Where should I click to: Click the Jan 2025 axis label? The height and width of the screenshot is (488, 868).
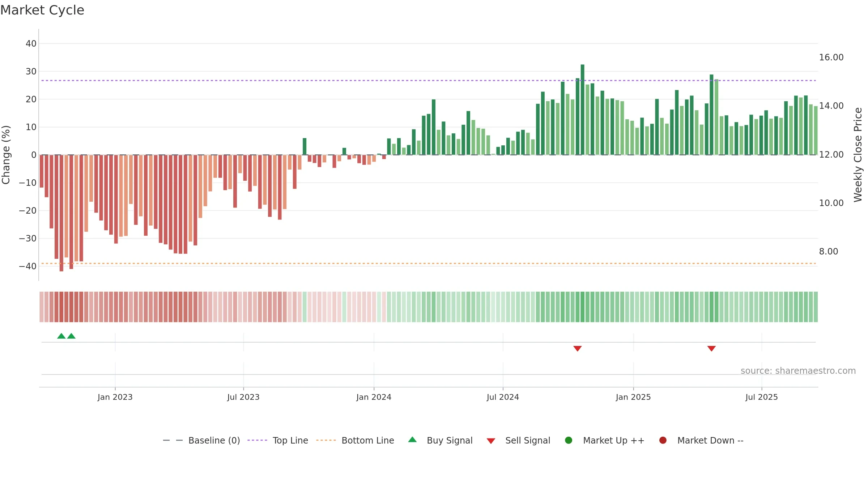coord(633,397)
